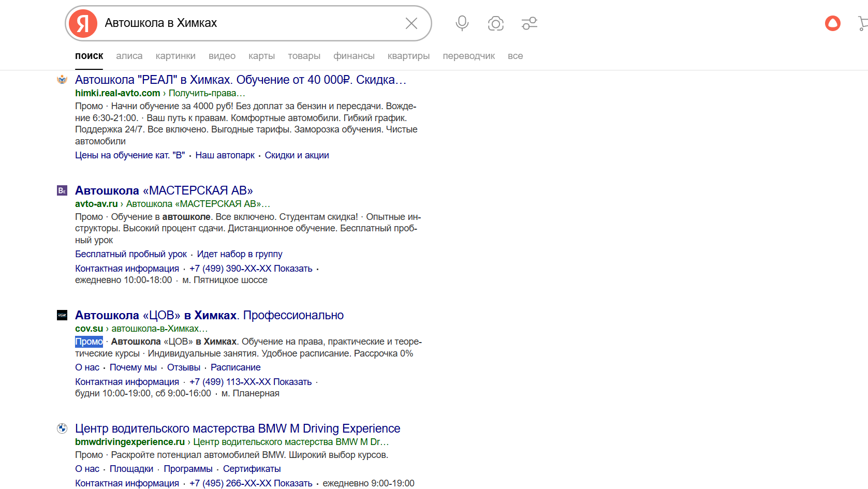
Task: Start voice search with microphone icon
Action: 462,23
